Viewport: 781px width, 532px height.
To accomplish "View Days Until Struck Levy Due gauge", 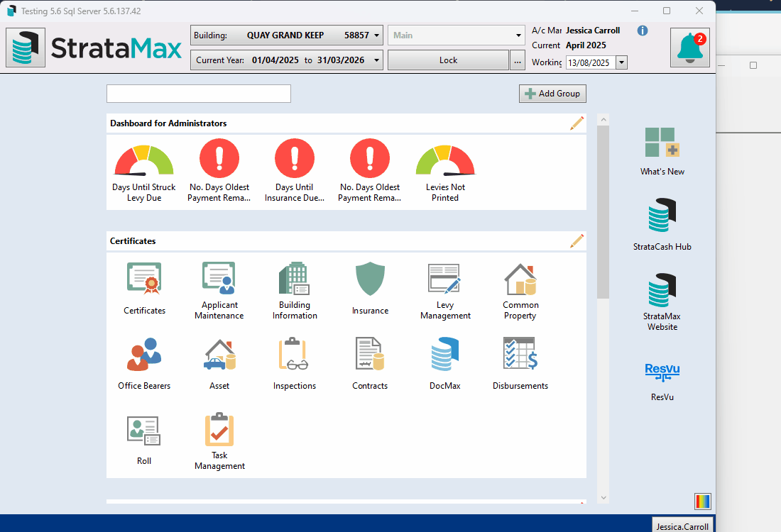I will point(144,160).
